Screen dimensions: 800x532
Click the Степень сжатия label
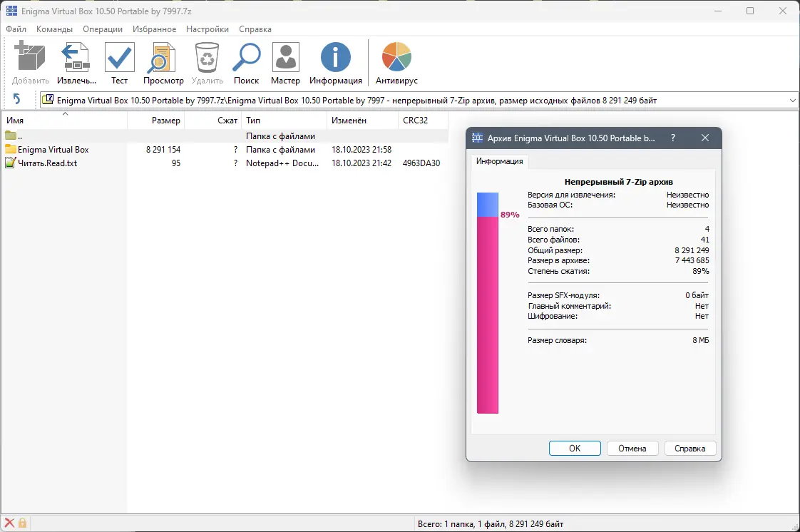559,272
